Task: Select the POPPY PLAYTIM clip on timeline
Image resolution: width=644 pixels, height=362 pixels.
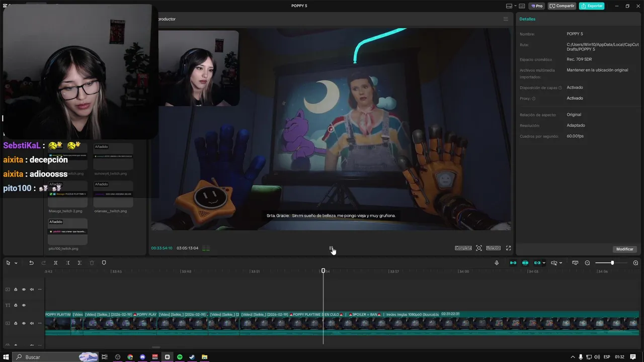Action: point(58,323)
